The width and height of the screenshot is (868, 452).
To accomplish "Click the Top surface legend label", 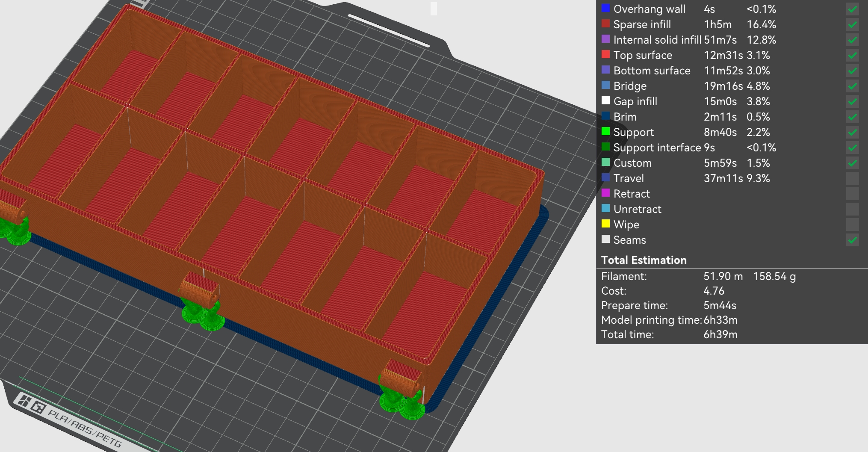I will pyautogui.click(x=642, y=55).
